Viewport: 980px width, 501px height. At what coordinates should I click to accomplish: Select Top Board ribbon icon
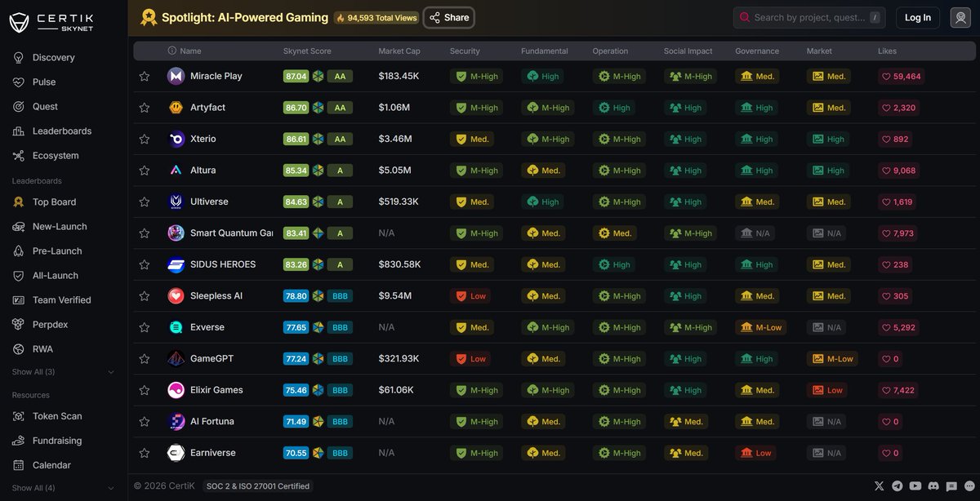[19, 202]
